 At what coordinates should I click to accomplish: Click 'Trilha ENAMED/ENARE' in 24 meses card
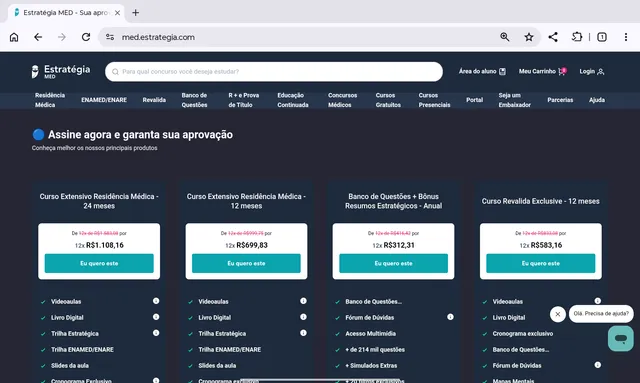coord(82,350)
